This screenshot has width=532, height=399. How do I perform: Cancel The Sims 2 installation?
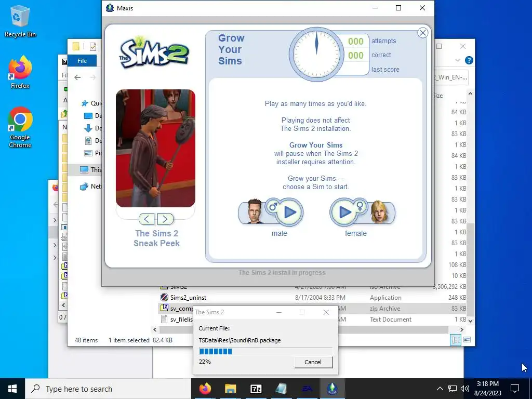click(x=313, y=362)
